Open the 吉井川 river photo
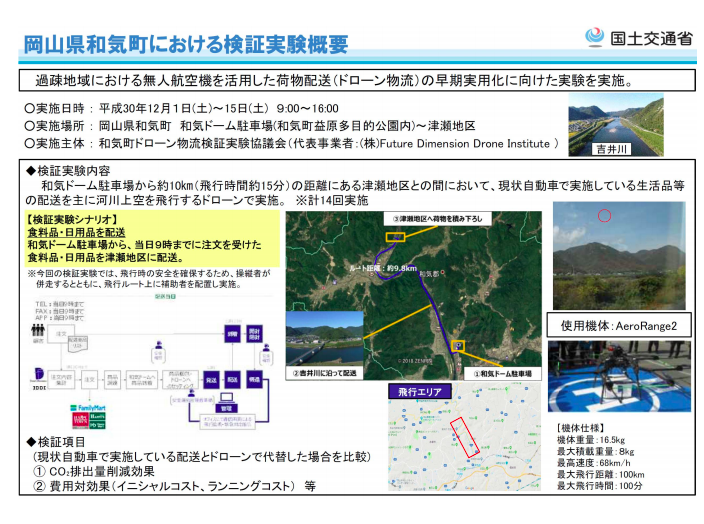This screenshot has width=704, height=524. (x=616, y=124)
